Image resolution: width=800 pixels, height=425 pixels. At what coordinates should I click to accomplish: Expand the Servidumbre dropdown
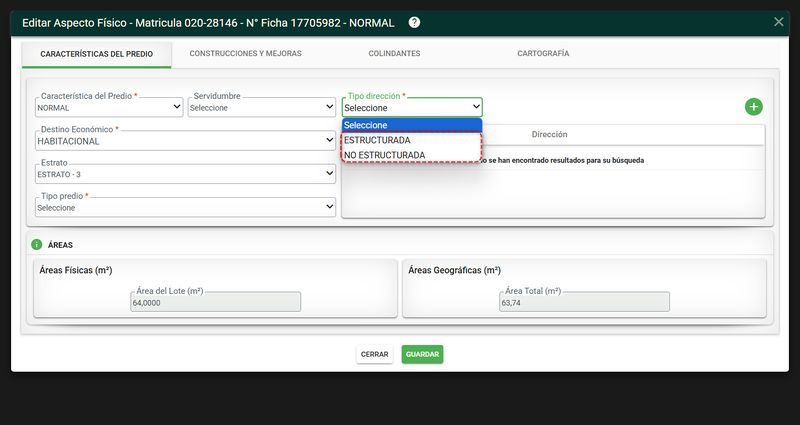coord(262,108)
